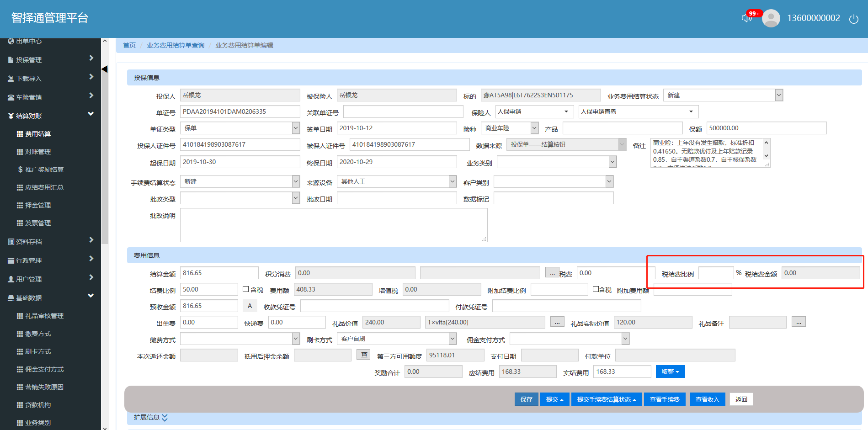Open the 取整 dropdown button
Viewport: 868px width, 430px height.
(670, 372)
